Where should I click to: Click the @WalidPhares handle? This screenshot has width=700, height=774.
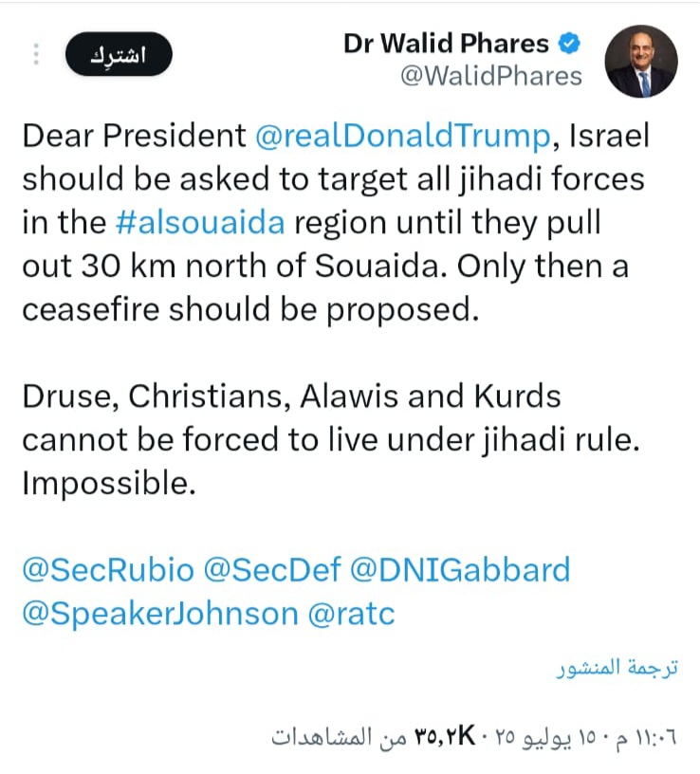[x=490, y=77]
